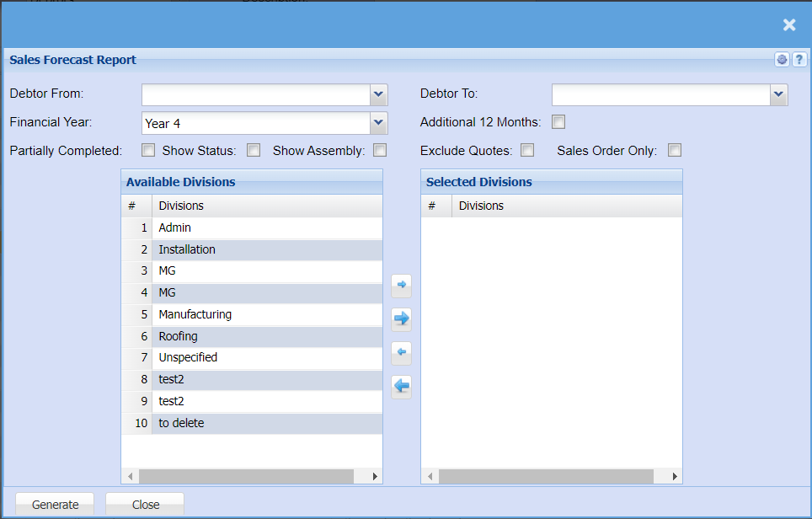Click the Available Divisions horizontal scrollbar
The width and height of the screenshot is (812, 519).
tap(246, 477)
